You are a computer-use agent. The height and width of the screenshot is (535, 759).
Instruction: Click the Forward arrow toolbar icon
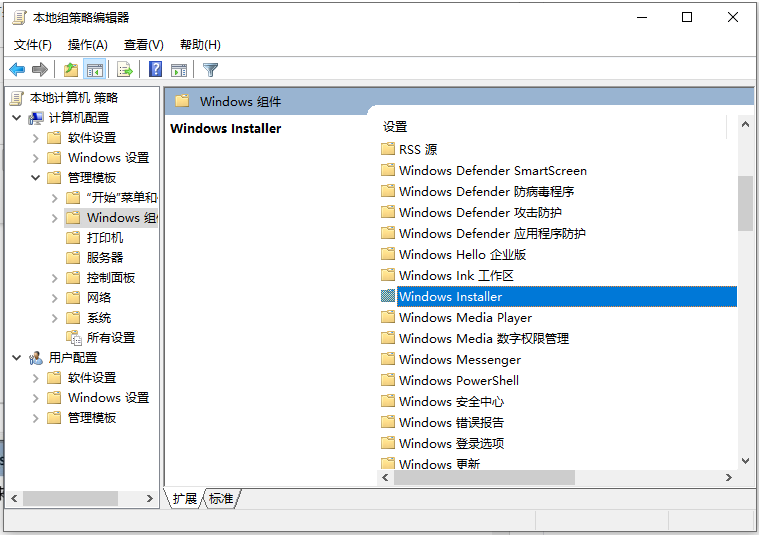40,70
